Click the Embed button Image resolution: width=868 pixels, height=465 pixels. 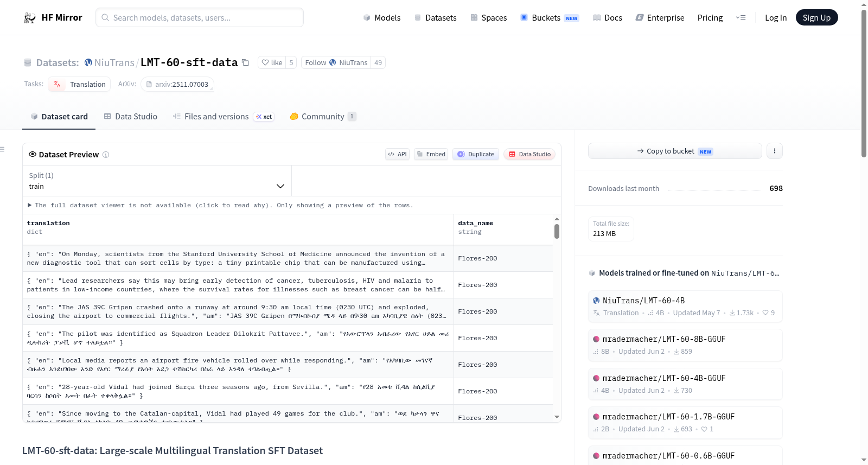click(x=431, y=154)
